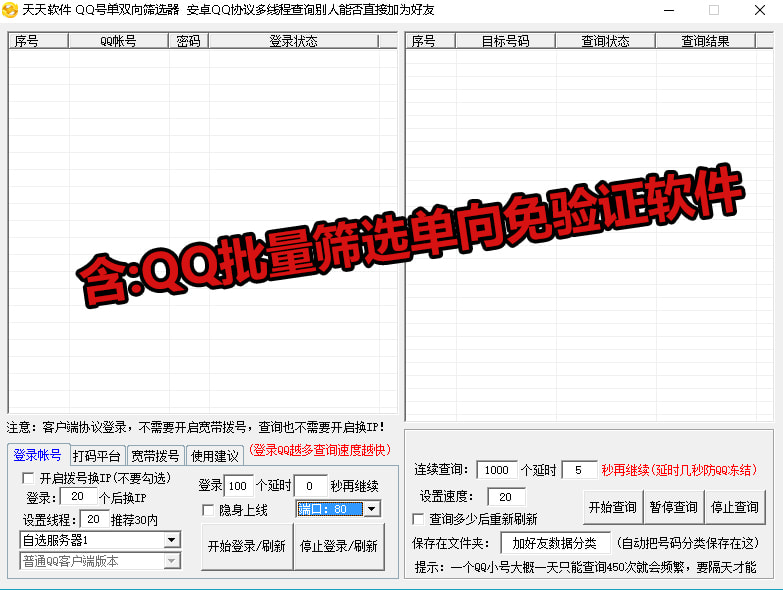Viewport: 783px width, 590px height.
Task: Stop with 停止查询 button
Action: (735, 507)
